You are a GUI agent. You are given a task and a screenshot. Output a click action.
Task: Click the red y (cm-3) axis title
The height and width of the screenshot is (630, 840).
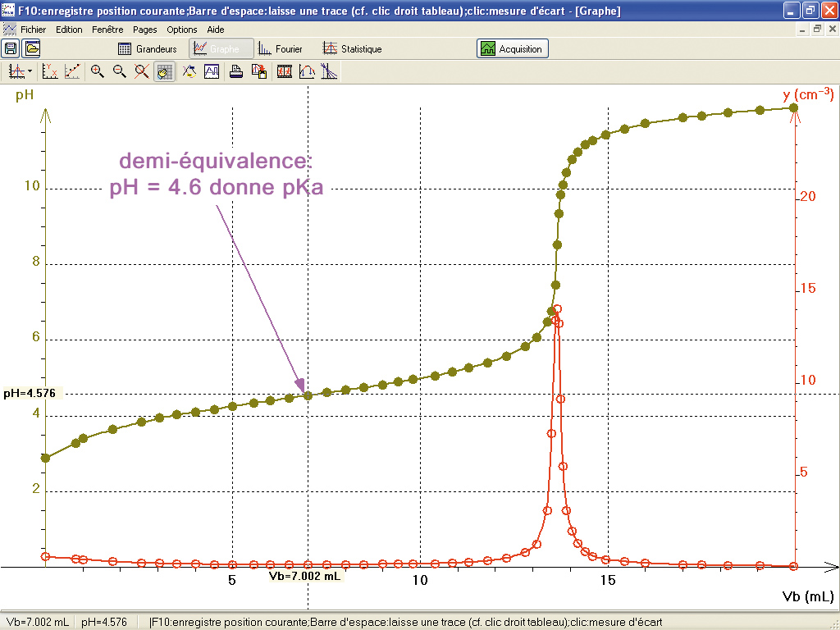click(808, 94)
